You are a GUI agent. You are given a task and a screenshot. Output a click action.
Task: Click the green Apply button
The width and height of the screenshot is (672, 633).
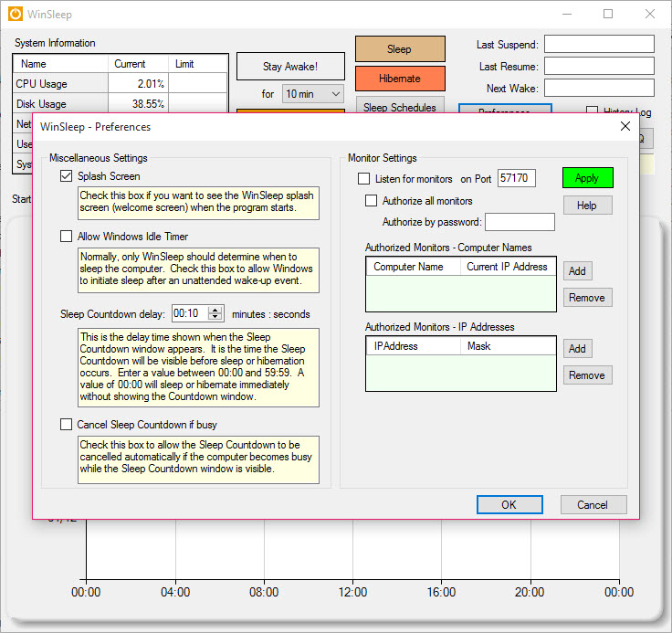click(x=587, y=178)
